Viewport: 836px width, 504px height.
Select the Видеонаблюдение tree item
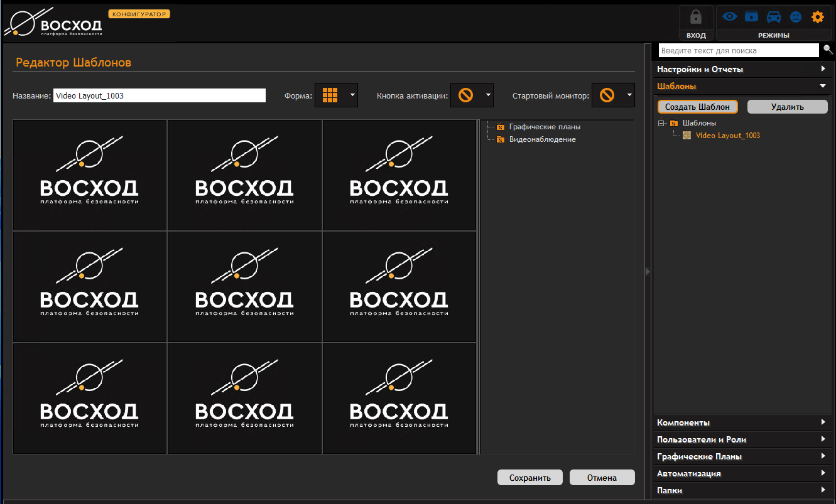click(x=542, y=139)
